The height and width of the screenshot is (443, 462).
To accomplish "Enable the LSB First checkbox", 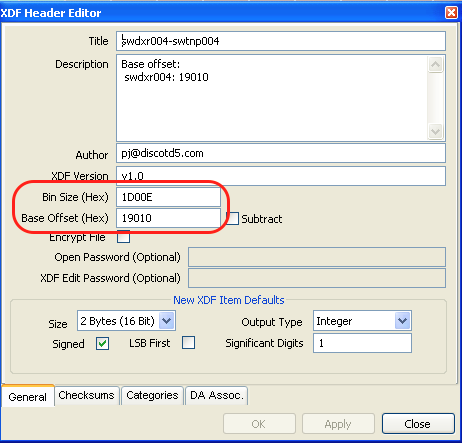I will coord(188,343).
